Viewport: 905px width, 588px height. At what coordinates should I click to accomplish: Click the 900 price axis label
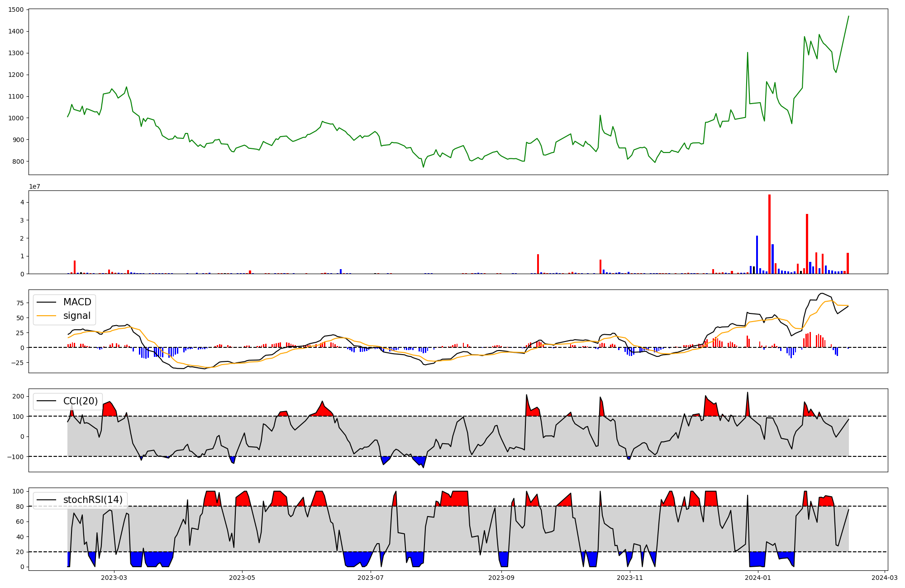click(18, 140)
